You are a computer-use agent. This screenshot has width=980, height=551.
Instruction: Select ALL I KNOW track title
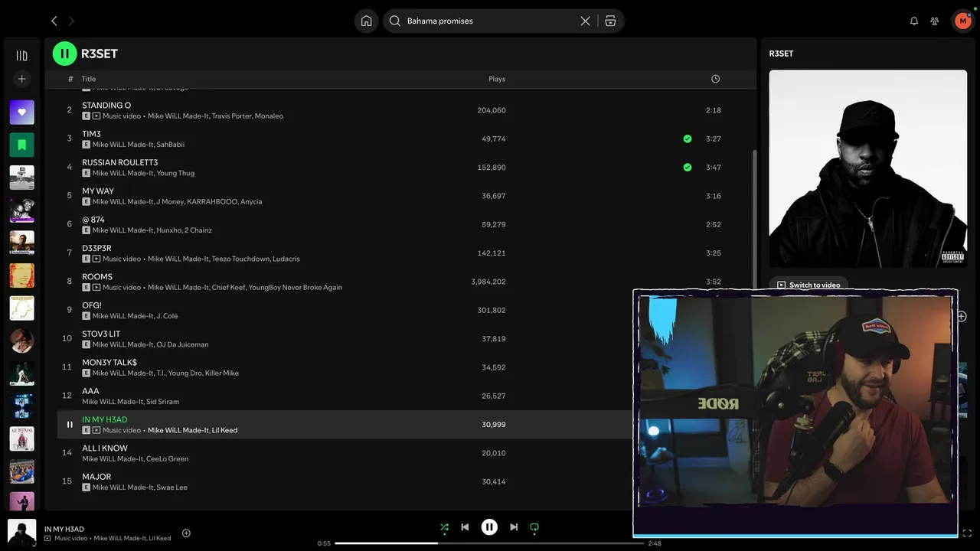105,448
